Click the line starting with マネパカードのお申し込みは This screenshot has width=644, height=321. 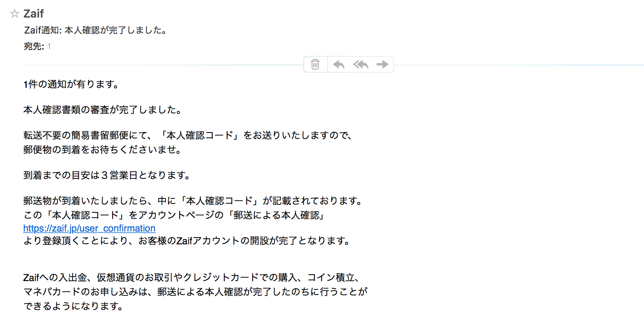point(196,292)
